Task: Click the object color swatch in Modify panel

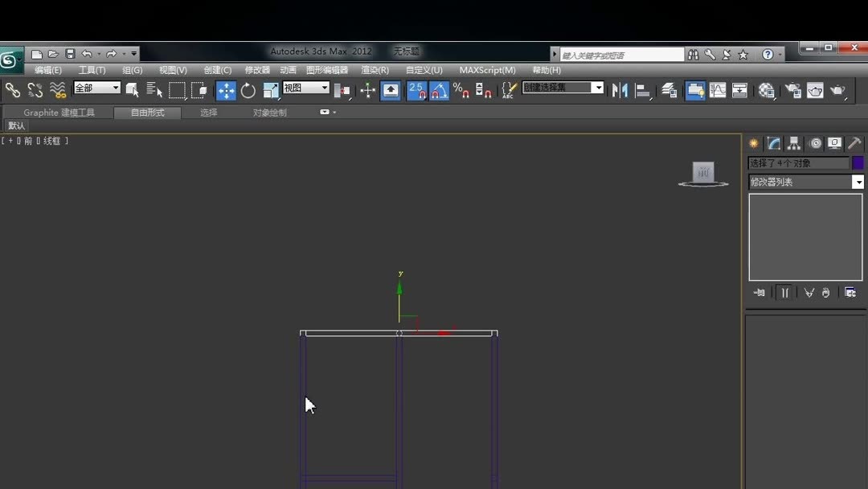Action: click(x=858, y=162)
